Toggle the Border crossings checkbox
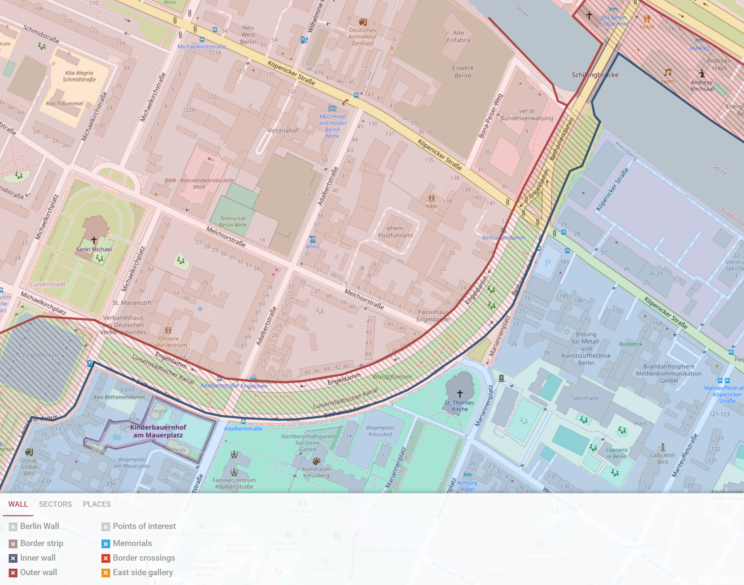744x585 pixels. (x=106, y=558)
